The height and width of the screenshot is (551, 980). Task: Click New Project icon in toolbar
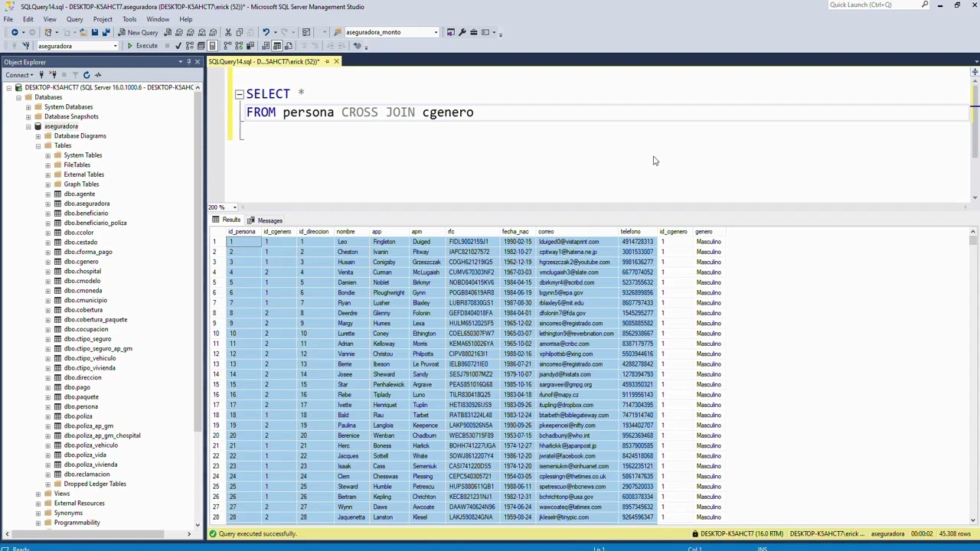[x=48, y=32]
